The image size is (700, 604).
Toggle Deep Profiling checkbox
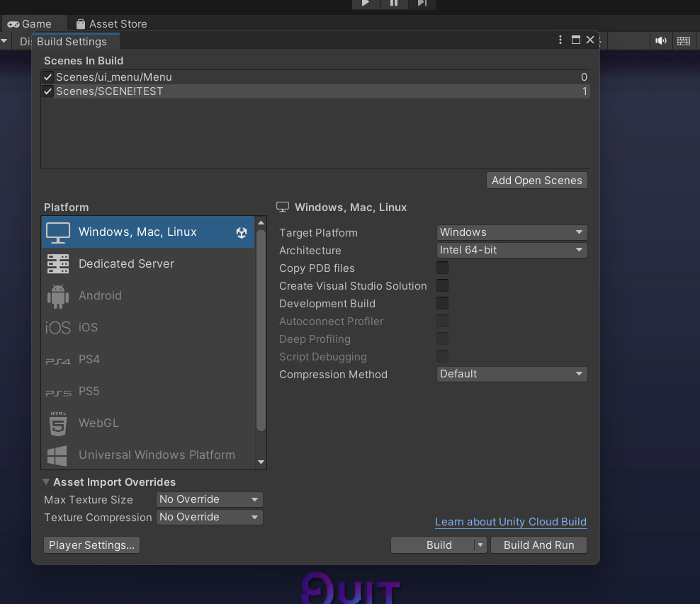tap(442, 339)
